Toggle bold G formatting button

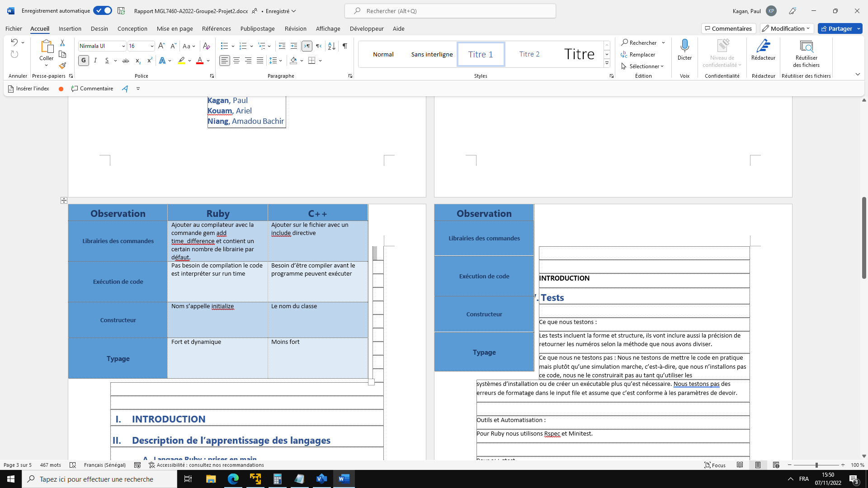coord(84,61)
